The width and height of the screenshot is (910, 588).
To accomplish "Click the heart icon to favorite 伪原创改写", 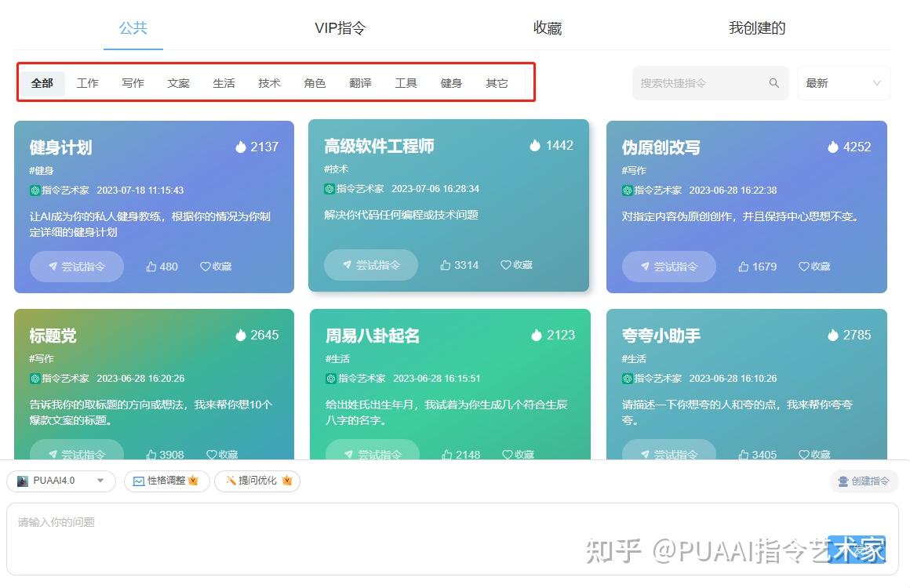I will pyautogui.click(x=803, y=267).
